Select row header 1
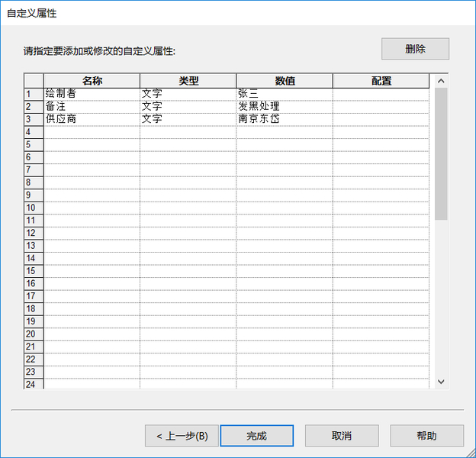Viewport: 476px width, 458px height. click(34, 94)
